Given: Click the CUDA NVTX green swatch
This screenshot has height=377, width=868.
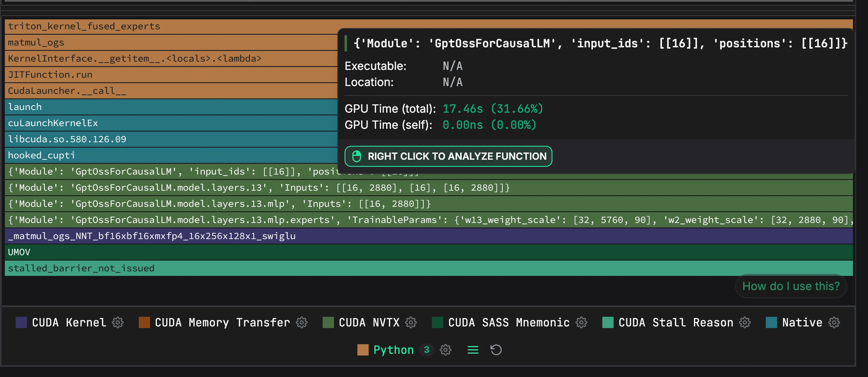Looking at the screenshot, I should pos(328,322).
